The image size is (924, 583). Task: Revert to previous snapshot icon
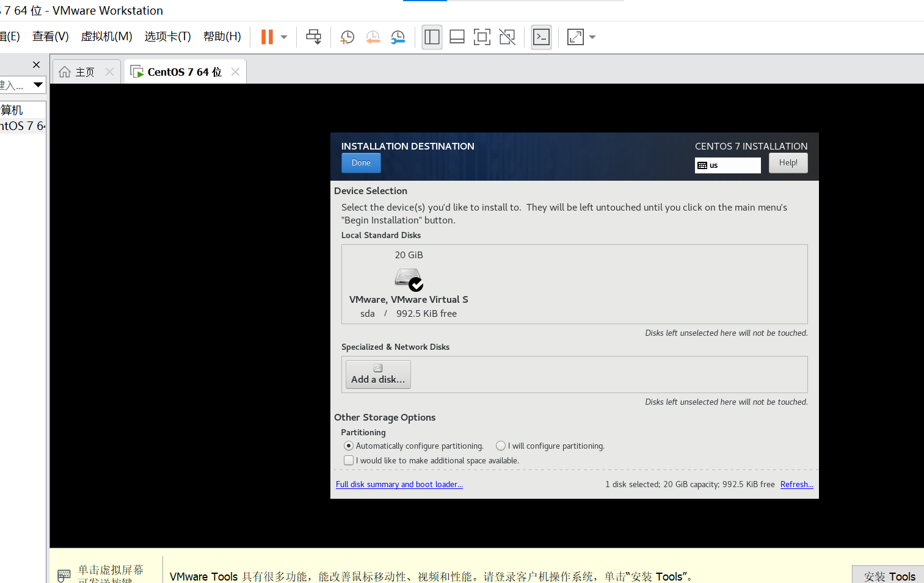[373, 37]
